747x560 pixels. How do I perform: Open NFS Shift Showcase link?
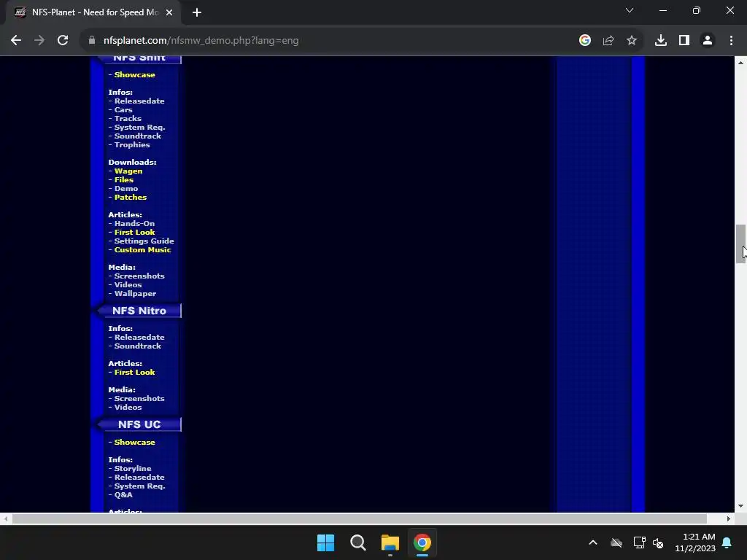135,75
